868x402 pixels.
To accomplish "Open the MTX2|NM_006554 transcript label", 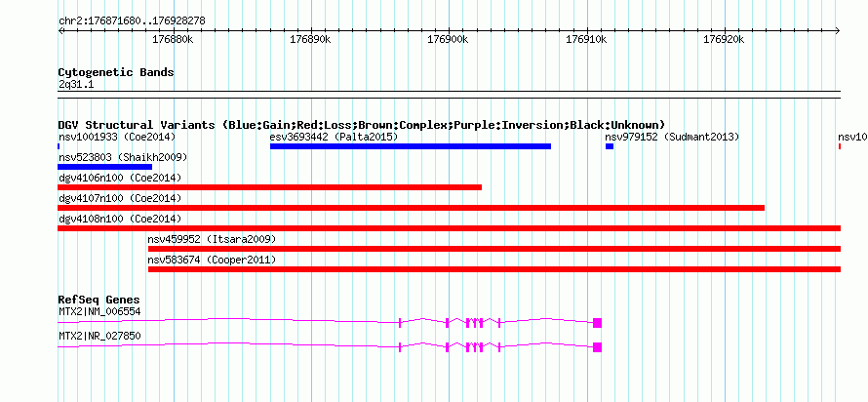I will tap(99, 311).
